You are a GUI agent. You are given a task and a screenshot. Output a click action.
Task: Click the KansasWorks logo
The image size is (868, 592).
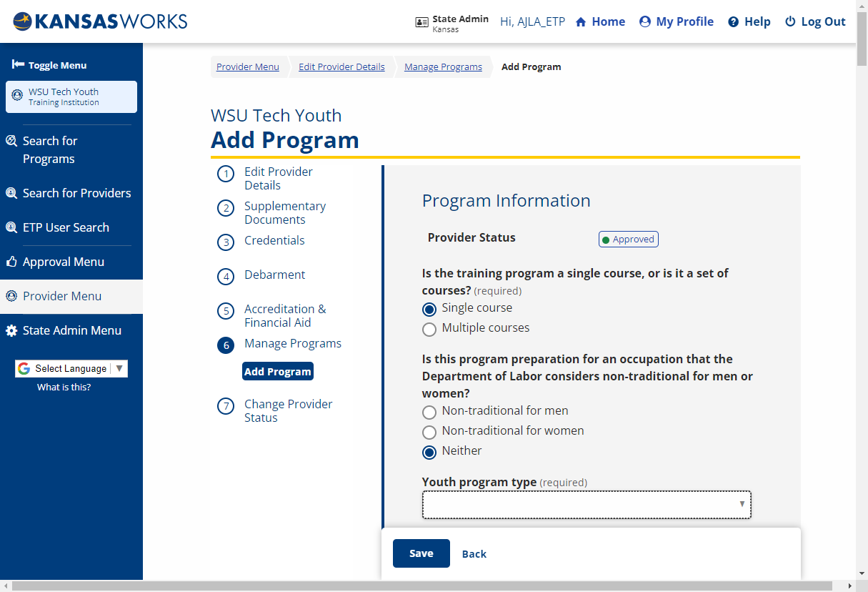pos(100,21)
